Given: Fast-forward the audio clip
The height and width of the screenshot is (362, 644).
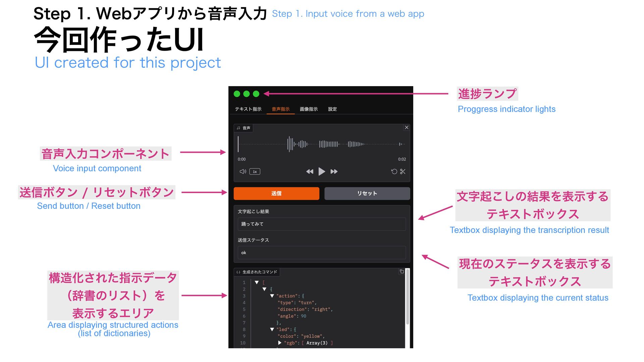Looking at the screenshot, I should (334, 172).
